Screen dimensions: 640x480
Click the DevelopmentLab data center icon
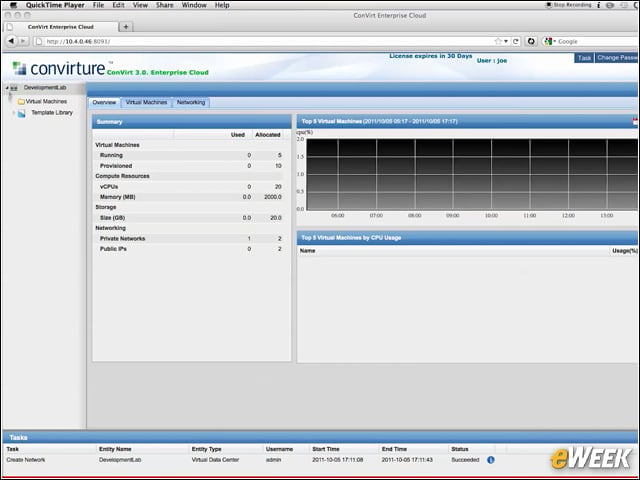15,88
